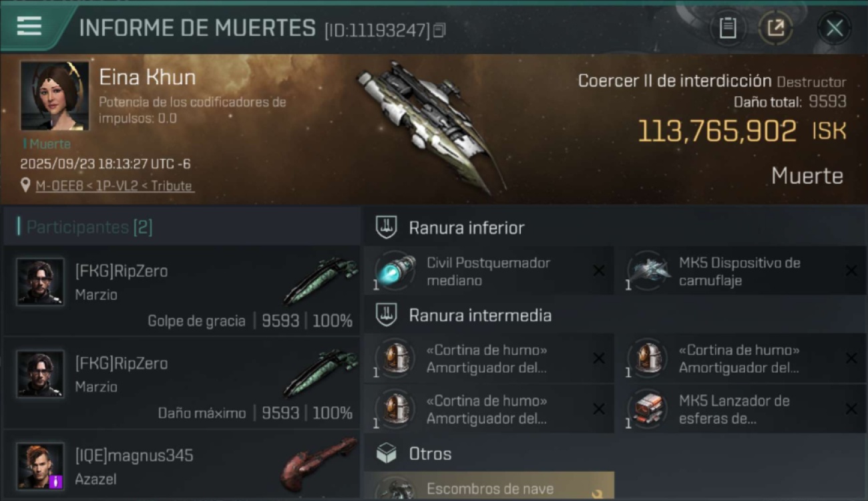This screenshot has width=868, height=501.
Task: Open RipZero's Golpe de gracia entry
Action: click(182, 291)
